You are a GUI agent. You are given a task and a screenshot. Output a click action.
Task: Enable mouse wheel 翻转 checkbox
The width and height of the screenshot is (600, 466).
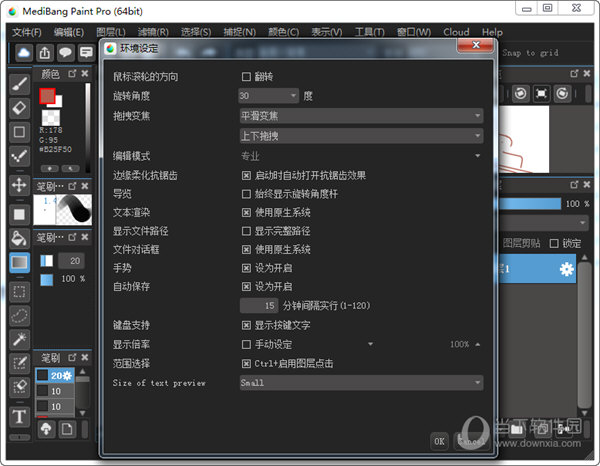(246, 77)
